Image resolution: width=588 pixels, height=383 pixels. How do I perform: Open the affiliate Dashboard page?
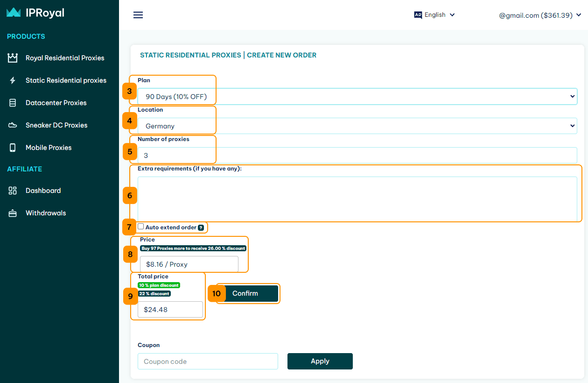click(x=43, y=191)
